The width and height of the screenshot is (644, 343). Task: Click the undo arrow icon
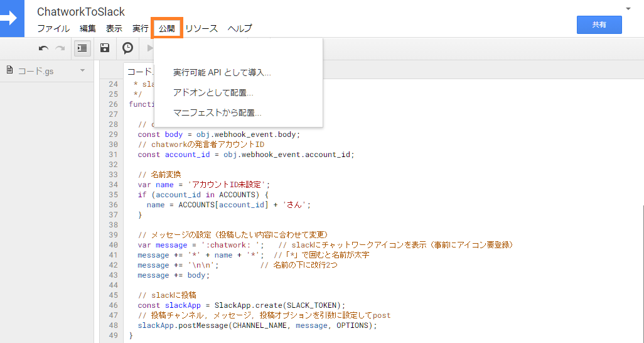click(43, 48)
